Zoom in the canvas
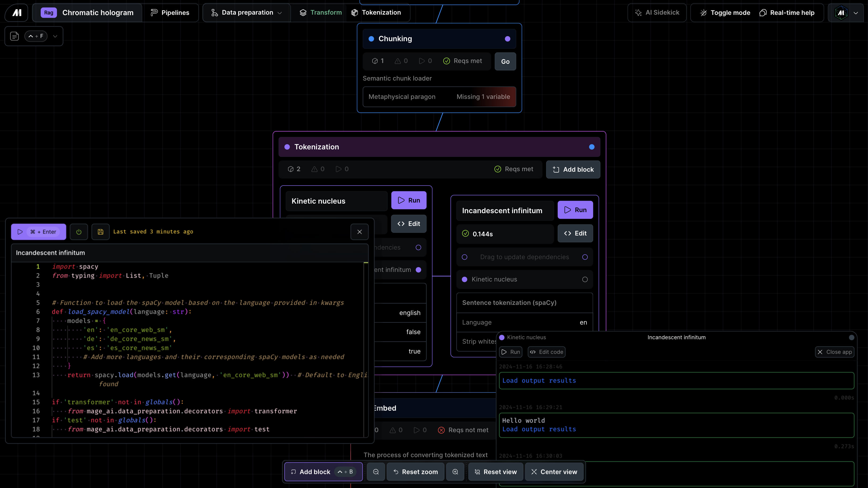The width and height of the screenshot is (868, 488). pyautogui.click(x=455, y=472)
